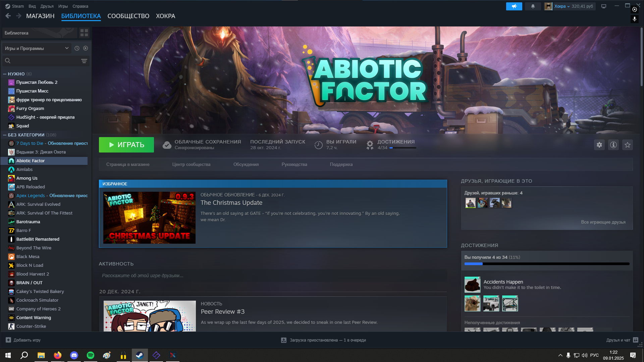The width and height of the screenshot is (644, 362).
Task: Click the Библиотека home button
Action: point(40,33)
